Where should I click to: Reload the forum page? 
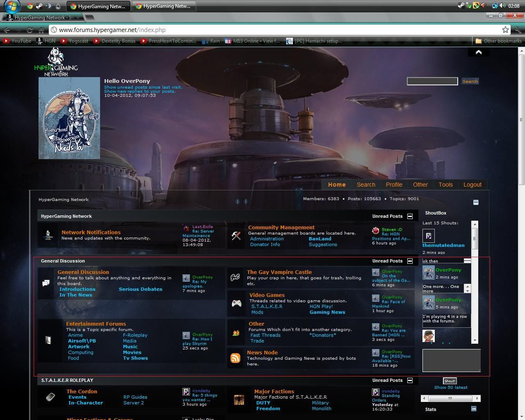click(30, 30)
